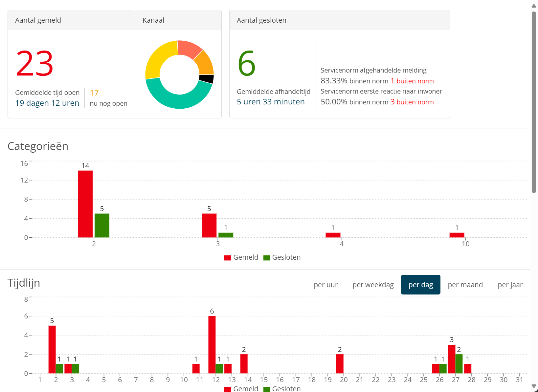
Task: Switch timeline to per maand
Action: click(x=465, y=285)
